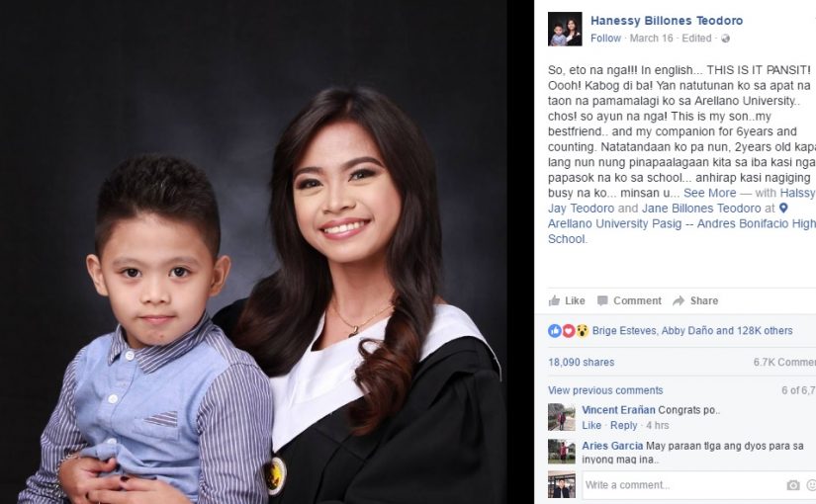This screenshot has height=504, width=816.
Task: Click the wow reaction emoji
Action: point(582,331)
